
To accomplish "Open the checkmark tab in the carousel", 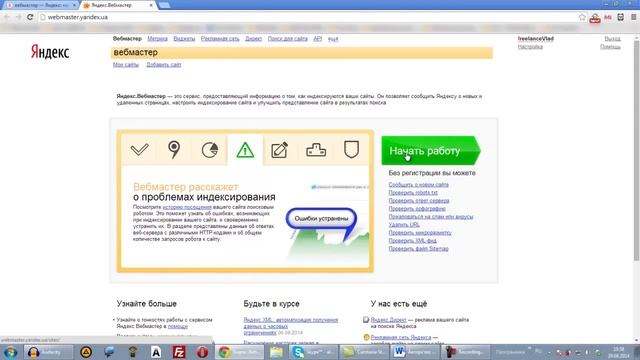I will click(x=139, y=150).
